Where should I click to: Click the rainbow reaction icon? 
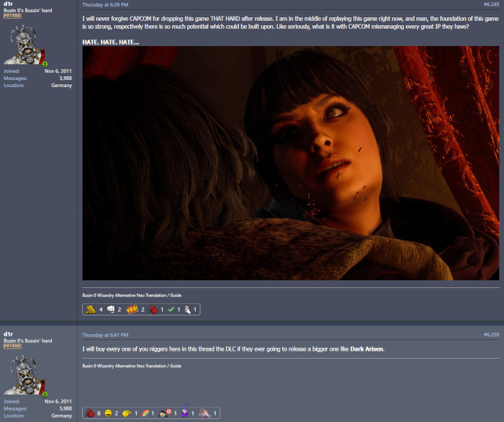coord(145,413)
